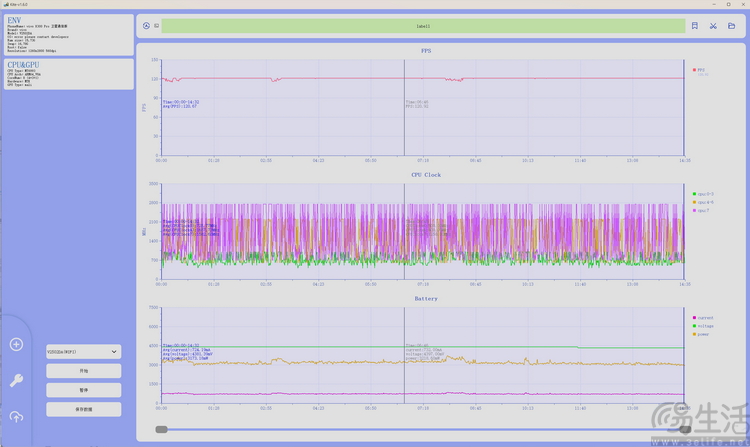Toggle the cpu 0-3 legend series
The height and width of the screenshot is (447, 750).
pos(704,193)
